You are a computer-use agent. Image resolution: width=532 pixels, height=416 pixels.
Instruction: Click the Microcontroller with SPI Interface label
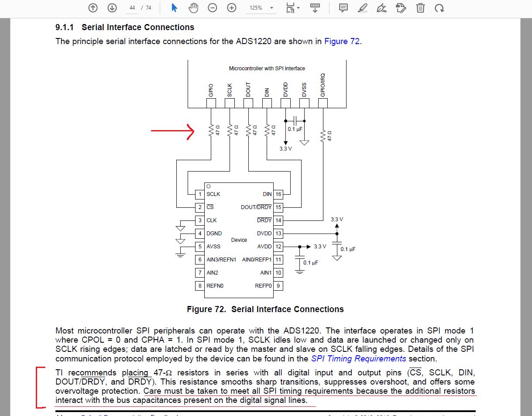point(267,69)
